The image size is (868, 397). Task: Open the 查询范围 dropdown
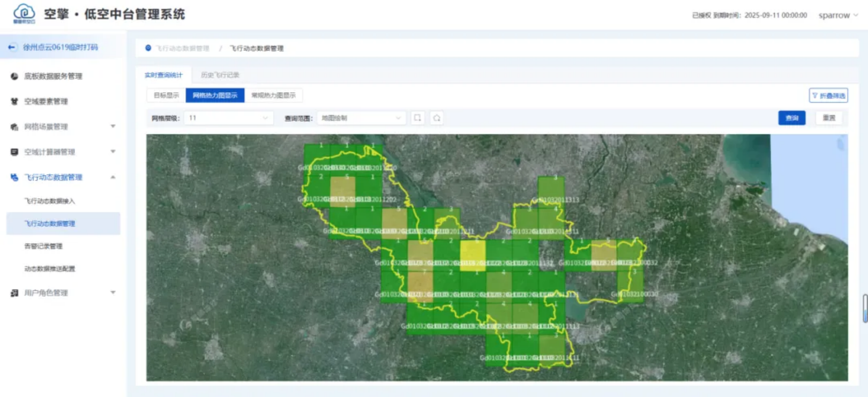[361, 118]
